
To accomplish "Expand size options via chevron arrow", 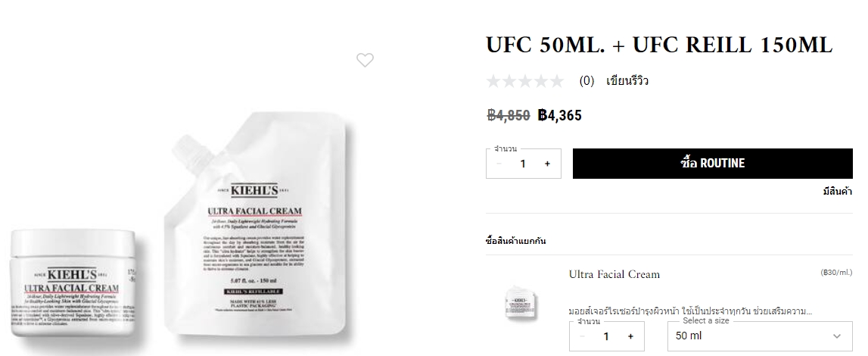I will [x=836, y=336].
